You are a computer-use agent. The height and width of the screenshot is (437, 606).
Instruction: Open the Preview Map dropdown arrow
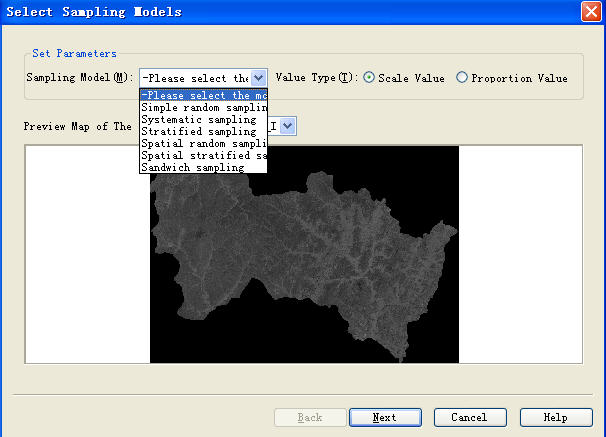(x=288, y=126)
